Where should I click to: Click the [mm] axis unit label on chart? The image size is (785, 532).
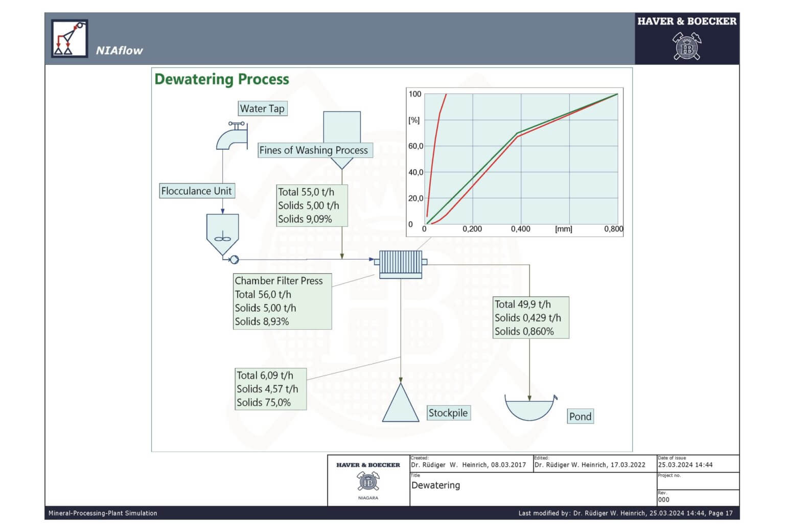tap(564, 229)
